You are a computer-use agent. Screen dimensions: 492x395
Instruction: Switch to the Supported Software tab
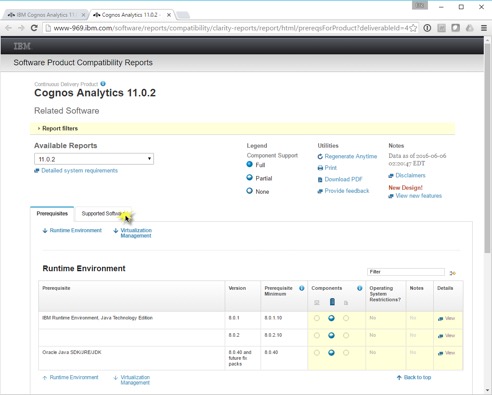[x=103, y=214]
